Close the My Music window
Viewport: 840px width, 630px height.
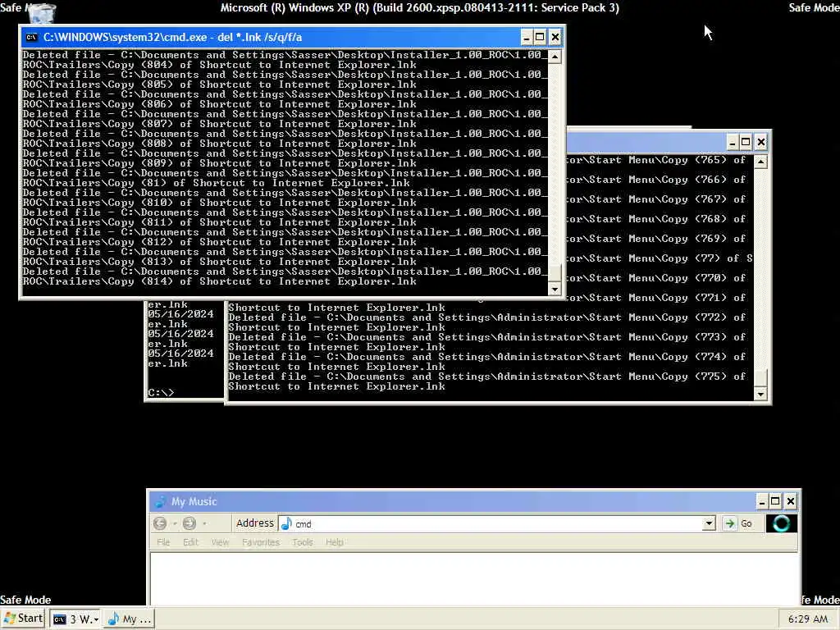[x=790, y=501]
